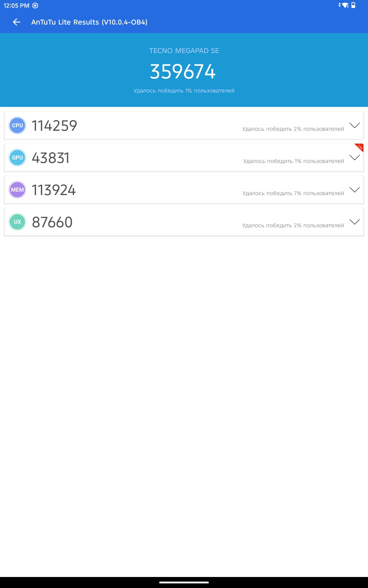Tap the settings gear in status bar
368x588 pixels.
[x=35, y=6]
